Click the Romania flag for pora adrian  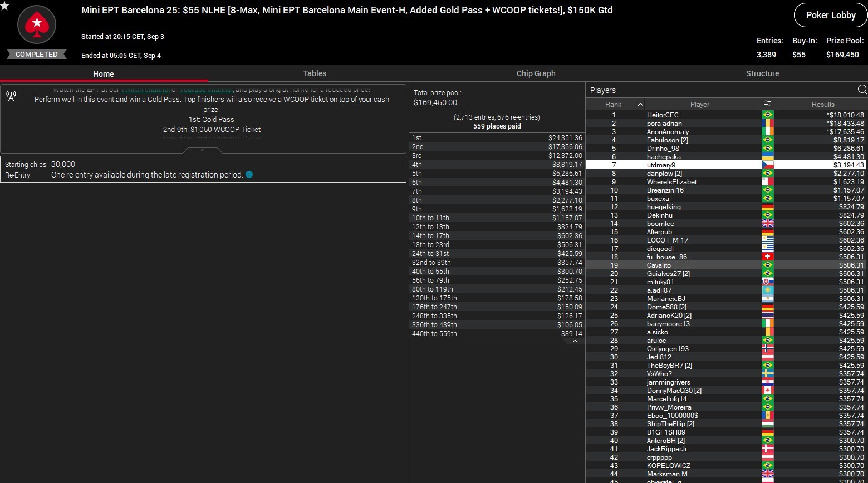pos(768,123)
